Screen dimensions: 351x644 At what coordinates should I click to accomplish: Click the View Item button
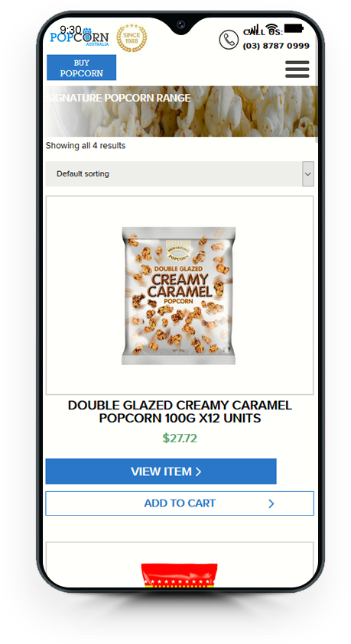[161, 471]
